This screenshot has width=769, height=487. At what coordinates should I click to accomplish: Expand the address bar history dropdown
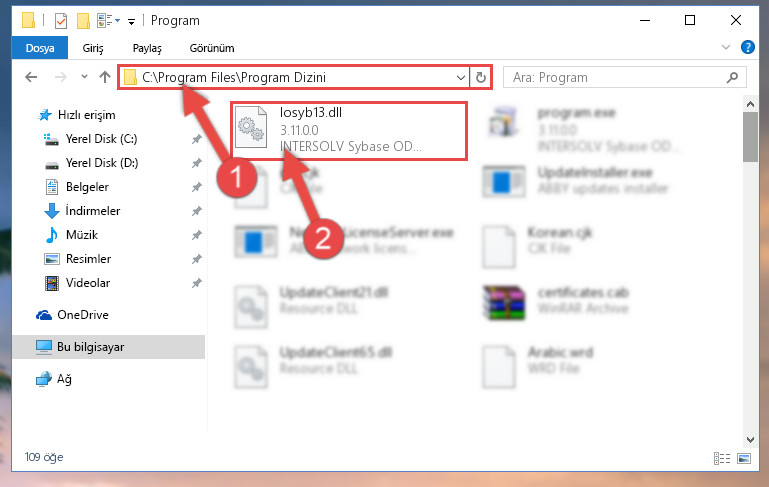click(x=461, y=77)
